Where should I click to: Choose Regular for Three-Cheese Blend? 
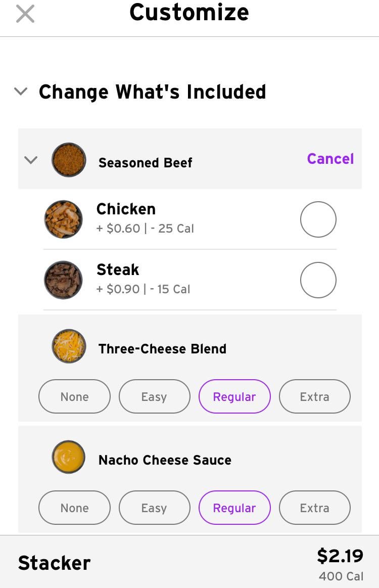(234, 396)
